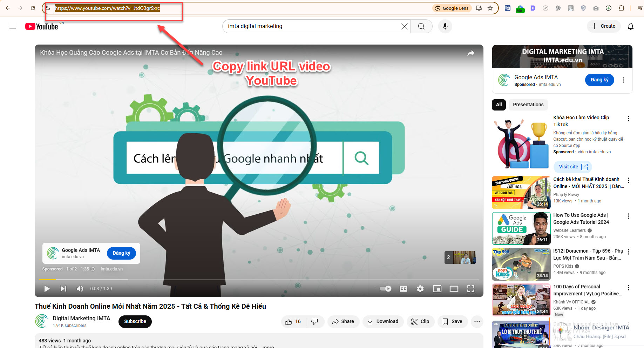The height and width of the screenshot is (348, 644).
Task: Open the Share dialog below the video
Action: (343, 321)
